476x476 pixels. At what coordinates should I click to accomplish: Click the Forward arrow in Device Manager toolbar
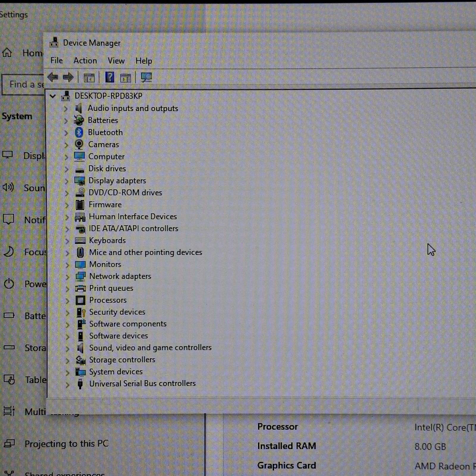pyautogui.click(x=68, y=77)
